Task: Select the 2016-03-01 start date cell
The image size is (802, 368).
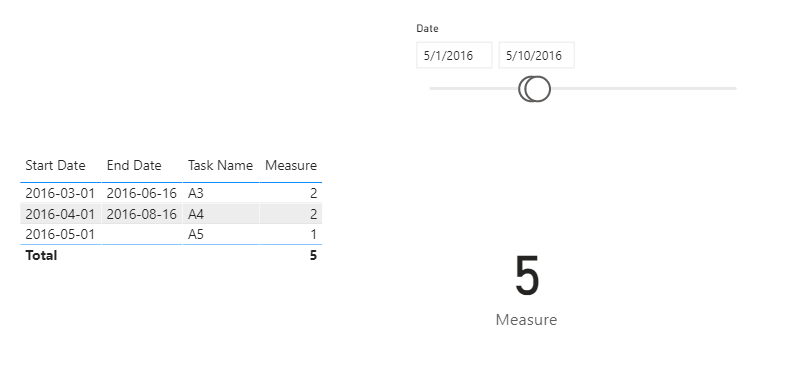Action: point(60,193)
